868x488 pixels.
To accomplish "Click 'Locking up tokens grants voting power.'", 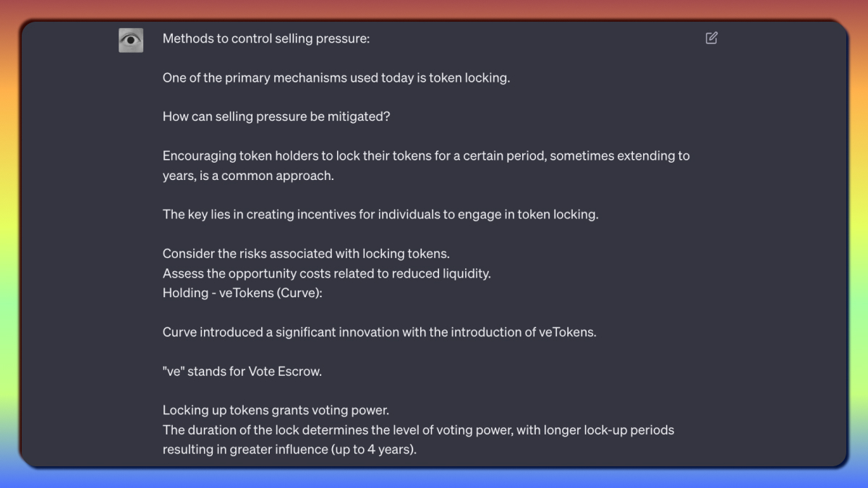I will (x=276, y=410).
